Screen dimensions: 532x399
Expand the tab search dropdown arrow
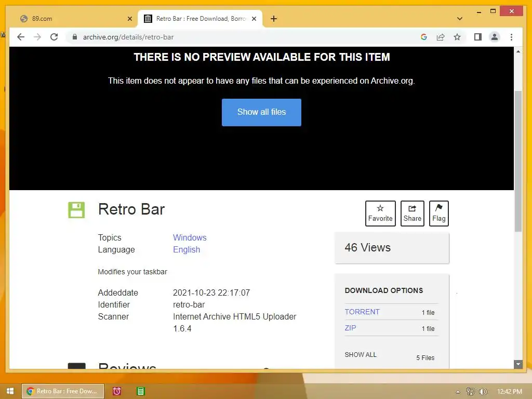click(460, 19)
